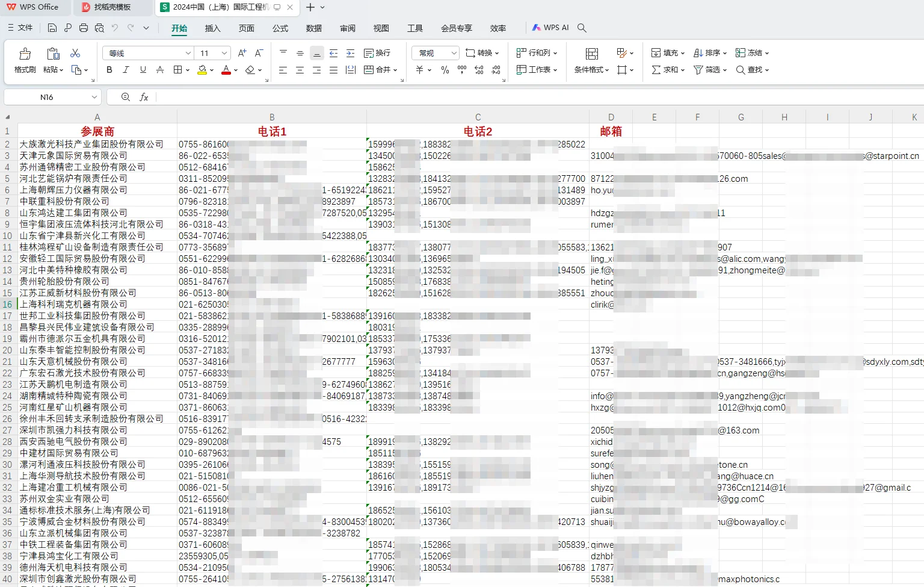
Task: Open the Merge (合并) dropdown
Action: tap(381, 70)
